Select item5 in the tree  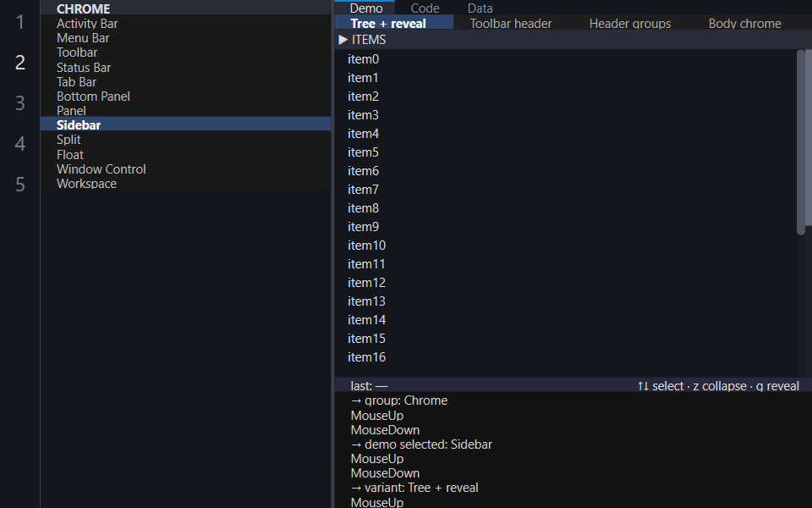(x=566, y=152)
